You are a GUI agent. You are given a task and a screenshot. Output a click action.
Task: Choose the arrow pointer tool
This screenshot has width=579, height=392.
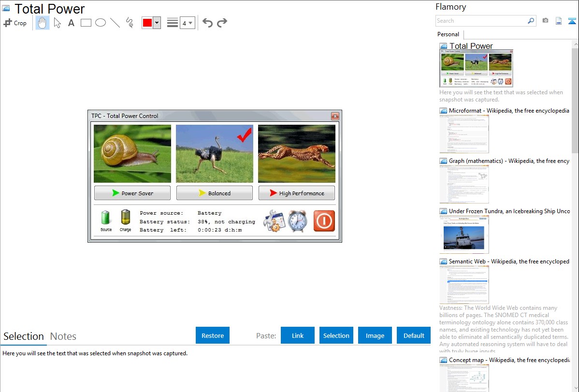pyautogui.click(x=57, y=23)
